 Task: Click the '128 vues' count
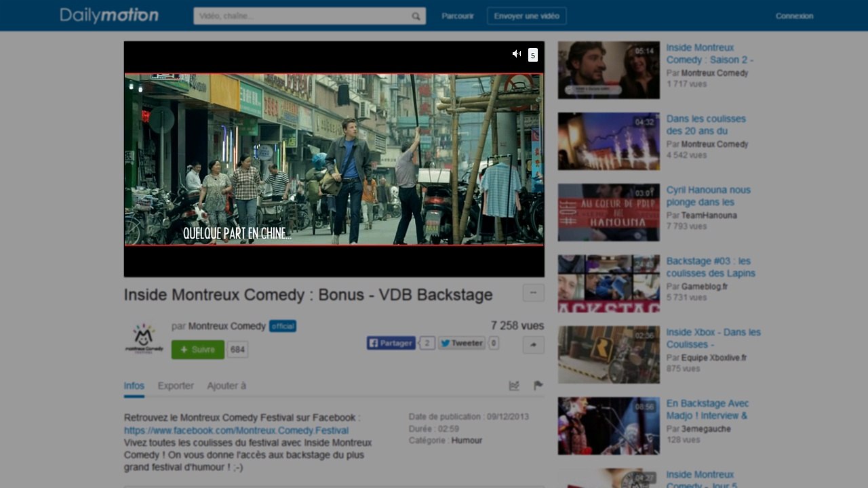coord(683,440)
